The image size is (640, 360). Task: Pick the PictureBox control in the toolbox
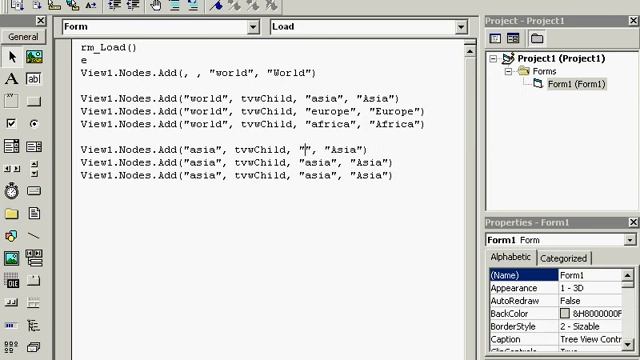click(34, 57)
